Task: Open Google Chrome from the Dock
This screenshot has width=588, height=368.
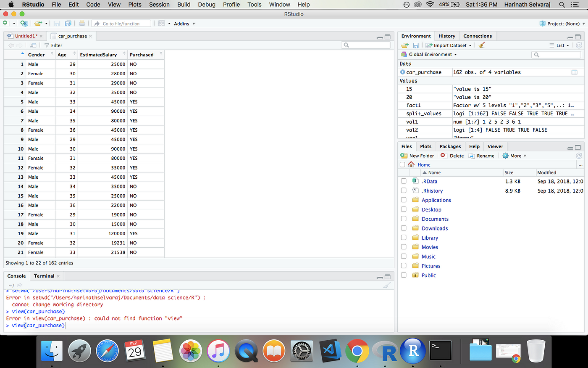Action: pos(357,351)
